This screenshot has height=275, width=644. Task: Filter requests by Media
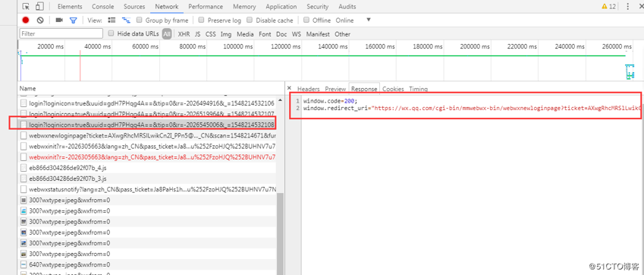click(245, 34)
